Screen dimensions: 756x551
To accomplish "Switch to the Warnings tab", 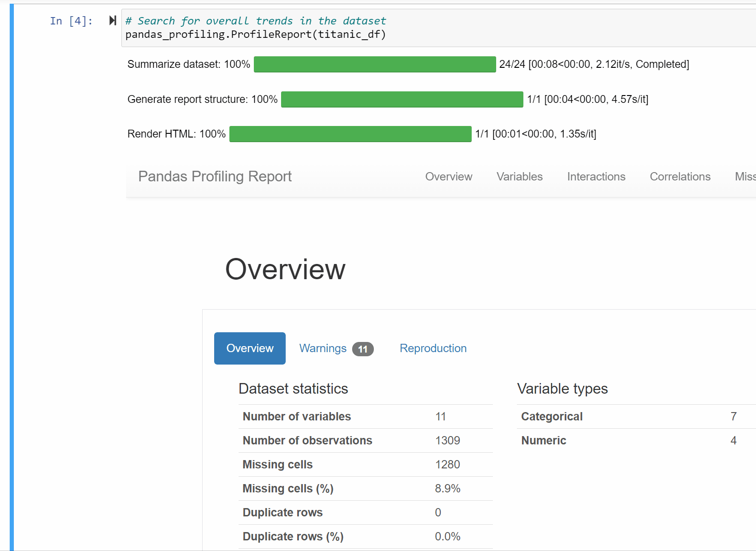I will click(323, 348).
